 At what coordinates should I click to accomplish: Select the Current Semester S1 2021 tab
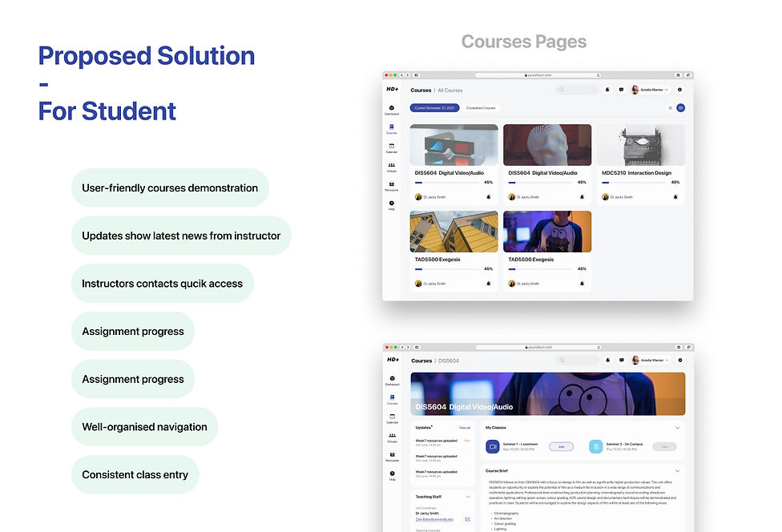click(x=434, y=107)
